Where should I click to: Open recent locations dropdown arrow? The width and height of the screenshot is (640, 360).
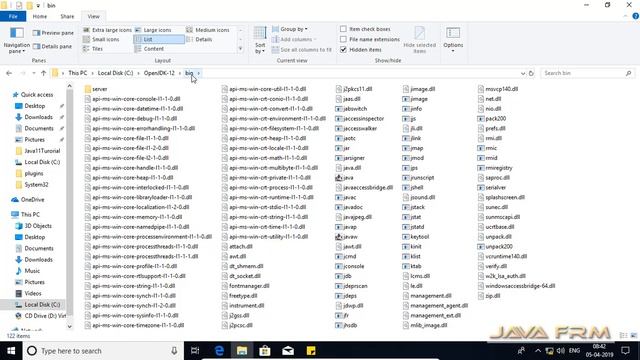34,73
